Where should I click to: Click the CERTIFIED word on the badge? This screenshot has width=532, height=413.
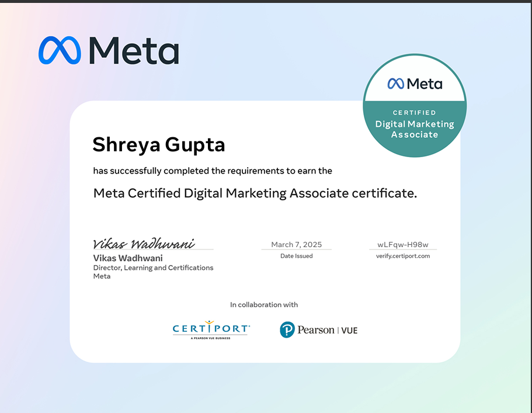click(x=415, y=112)
